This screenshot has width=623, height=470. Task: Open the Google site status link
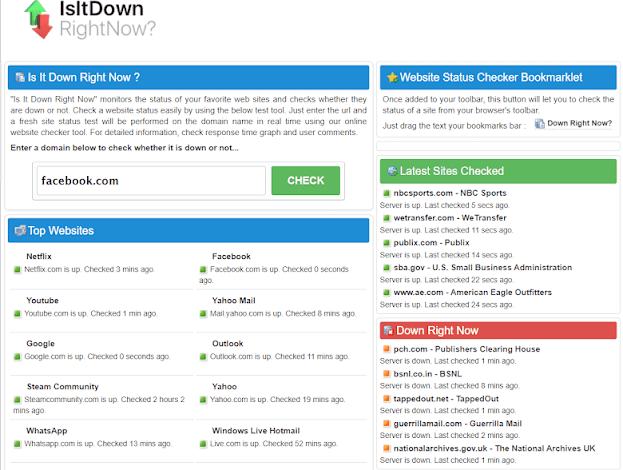[41, 344]
